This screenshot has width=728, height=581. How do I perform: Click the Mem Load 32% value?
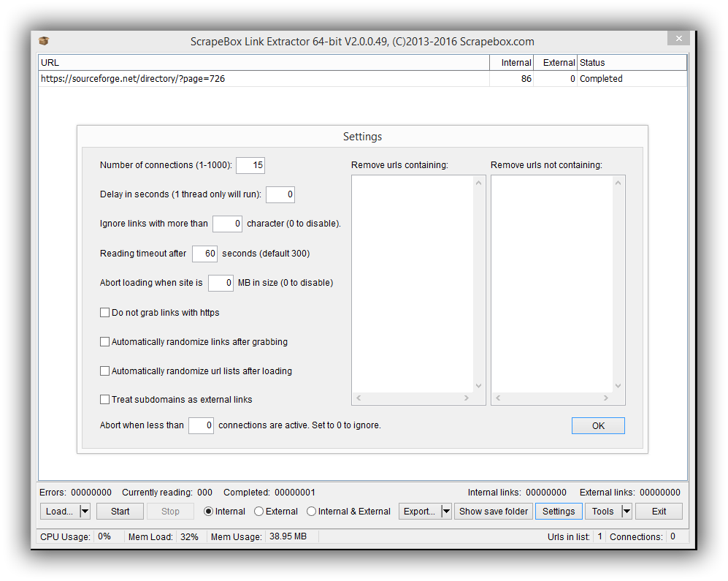pyautogui.click(x=189, y=537)
